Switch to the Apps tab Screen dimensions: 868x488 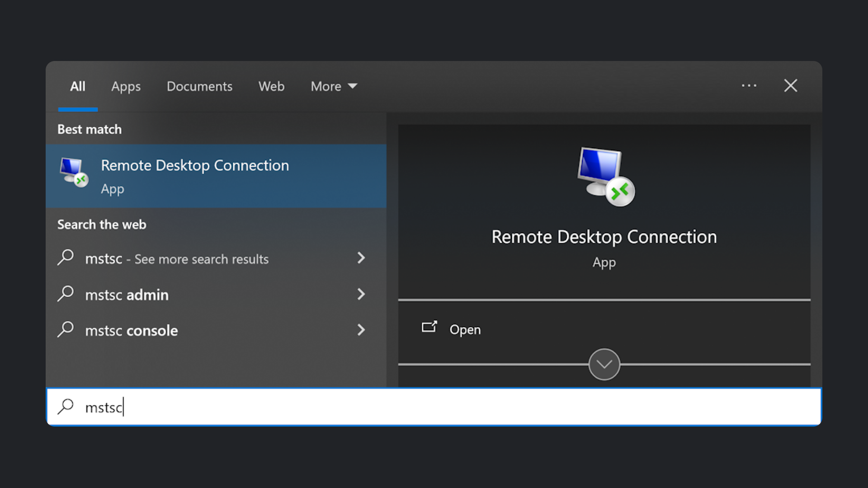(126, 86)
